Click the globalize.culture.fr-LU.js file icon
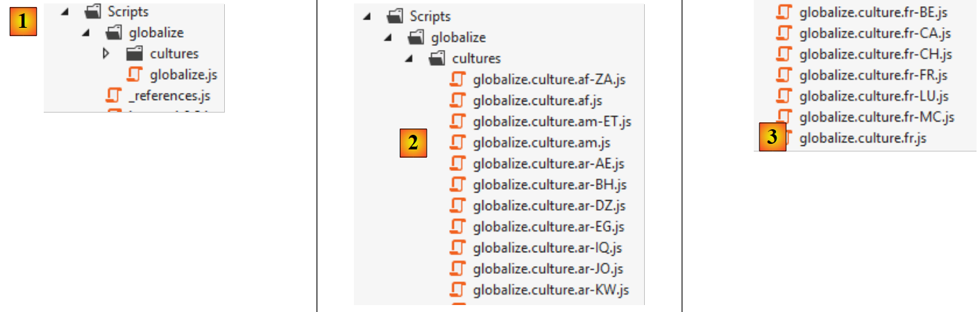 coord(784,96)
